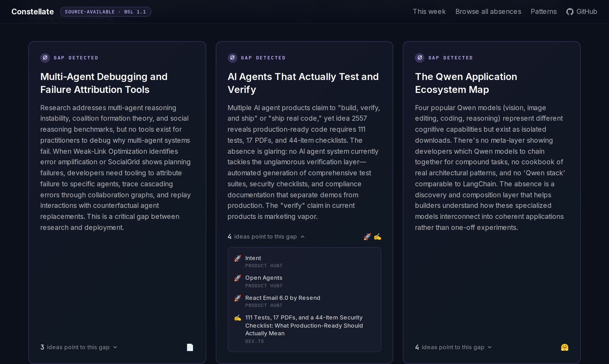Click the Source-Available BSL 1.1 badge
Image resolution: width=609 pixels, height=364 pixels.
pos(105,11)
